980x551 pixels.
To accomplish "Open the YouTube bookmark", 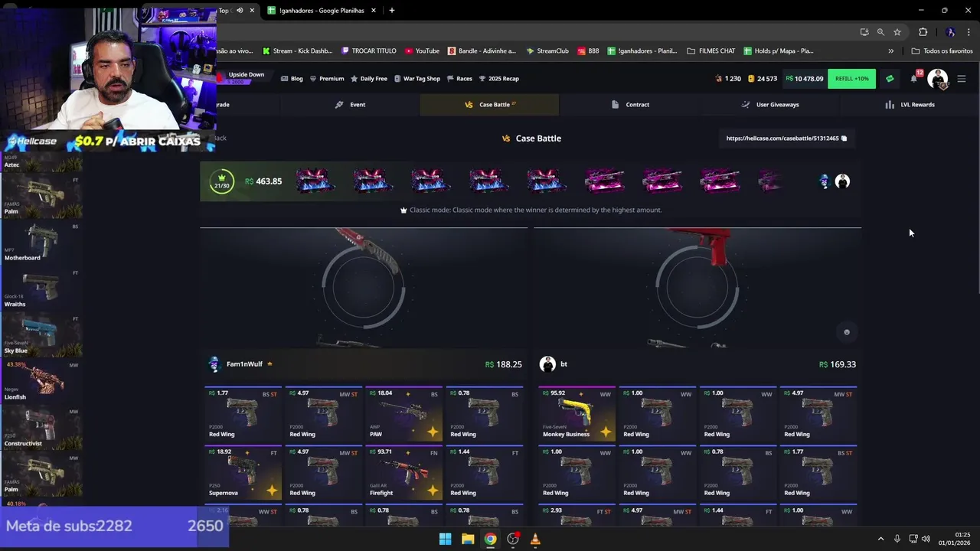I will tap(422, 51).
